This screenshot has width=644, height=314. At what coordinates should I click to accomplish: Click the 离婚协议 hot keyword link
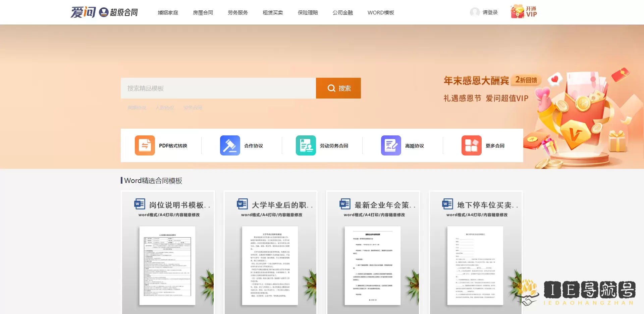pos(137,108)
